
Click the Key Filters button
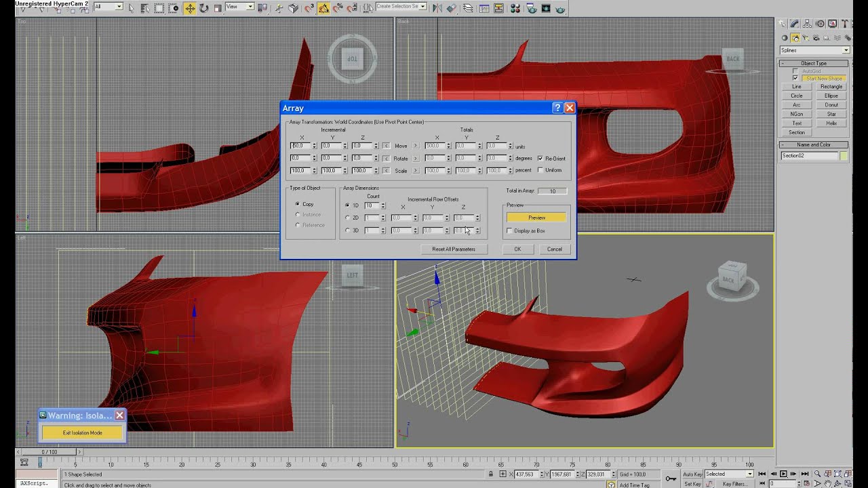[x=736, y=484]
